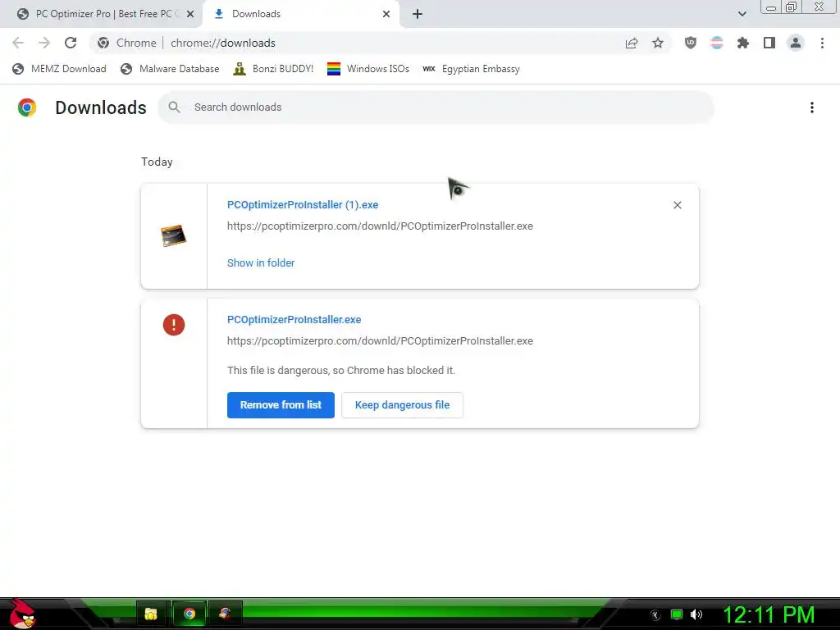Remove PCOptimizerProInstaller (1).exe entry with X
The image size is (840, 630).
tap(678, 205)
